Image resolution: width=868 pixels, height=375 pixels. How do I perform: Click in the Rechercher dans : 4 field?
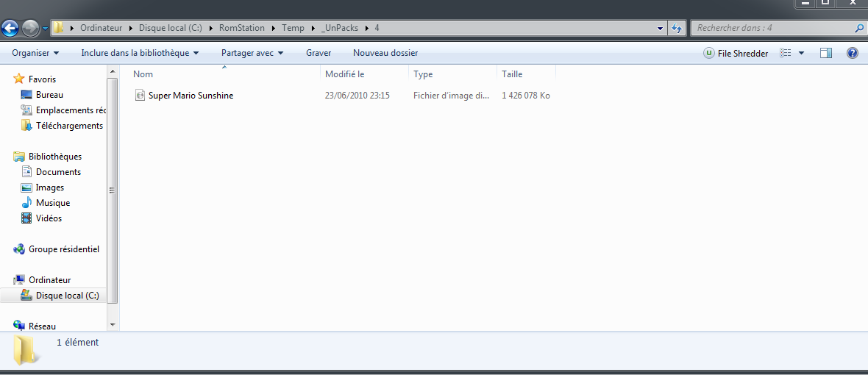[x=772, y=29]
